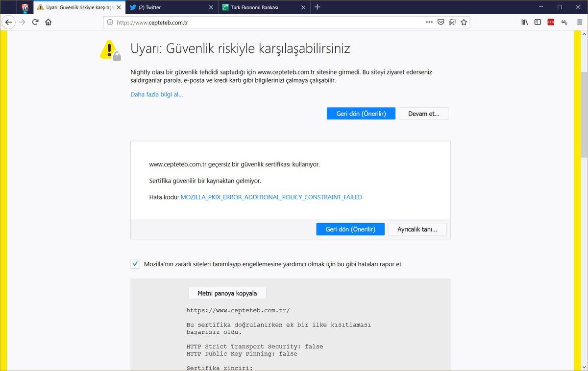The width and height of the screenshot is (588, 371).
Task: Show site information icon in address bar
Action: [x=110, y=22]
